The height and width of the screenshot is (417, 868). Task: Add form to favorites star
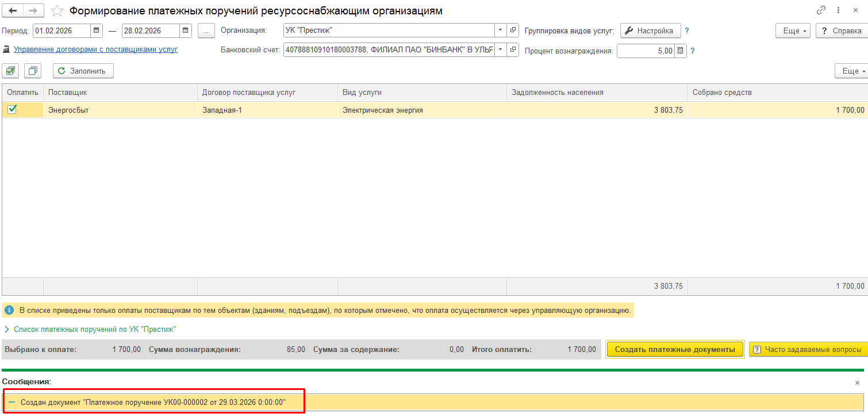57,11
